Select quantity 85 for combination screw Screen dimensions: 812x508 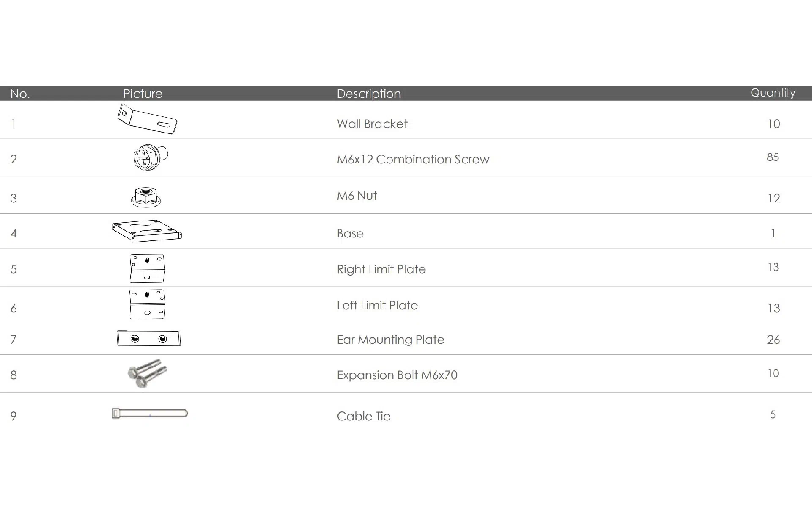pos(773,157)
